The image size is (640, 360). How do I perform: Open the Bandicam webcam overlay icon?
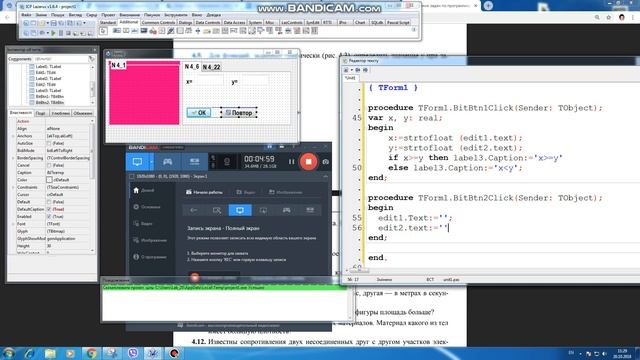[x=227, y=162]
